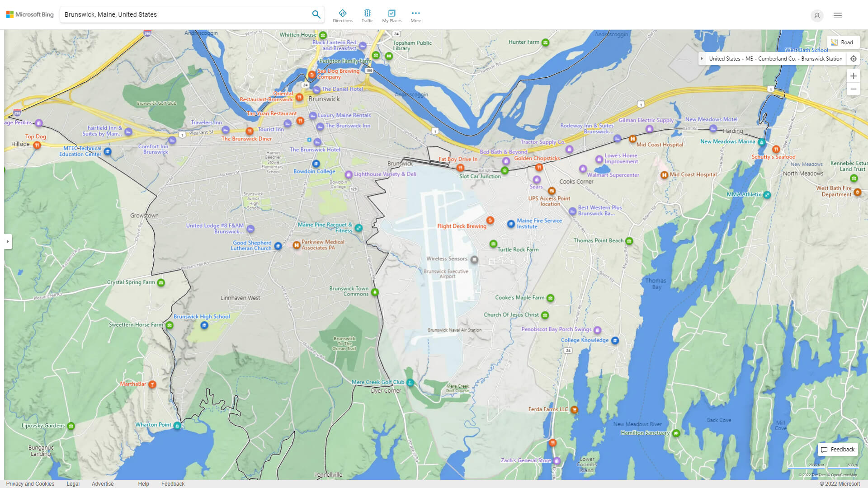
Task: Open the More menu
Action: pos(415,16)
